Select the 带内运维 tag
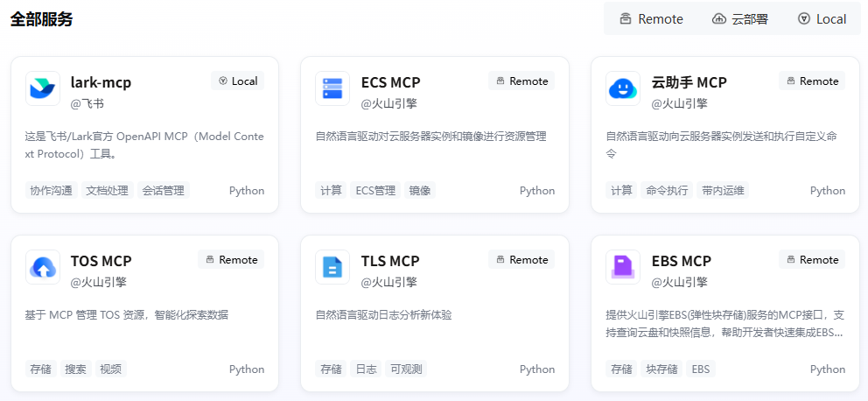Image resolution: width=868 pixels, height=401 pixels. click(723, 191)
